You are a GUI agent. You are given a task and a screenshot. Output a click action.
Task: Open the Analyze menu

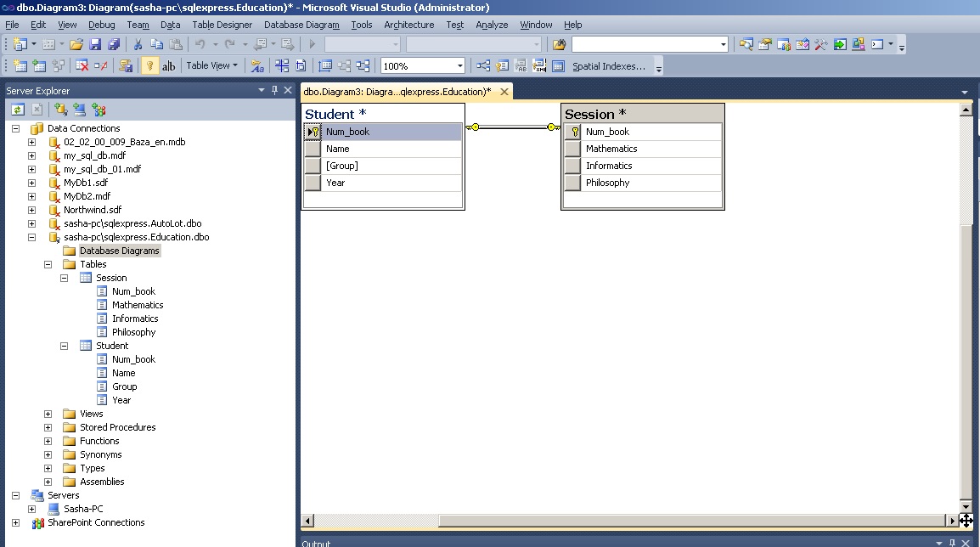492,25
